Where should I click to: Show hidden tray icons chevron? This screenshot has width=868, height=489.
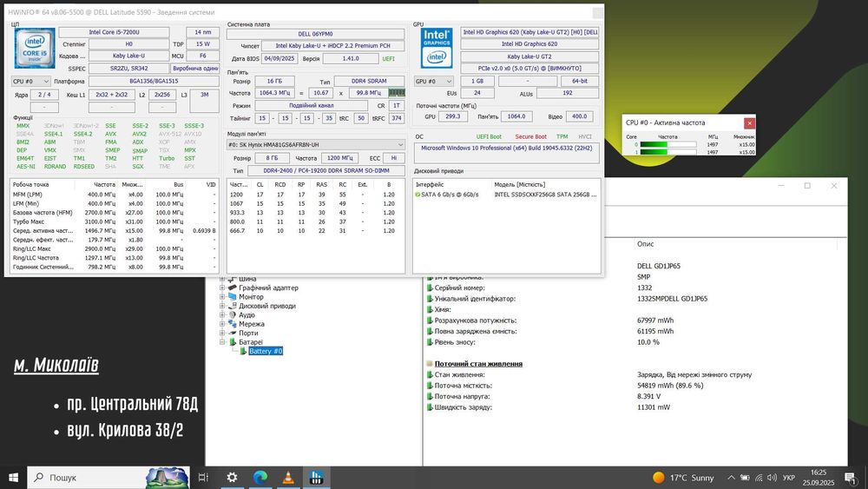731,478
